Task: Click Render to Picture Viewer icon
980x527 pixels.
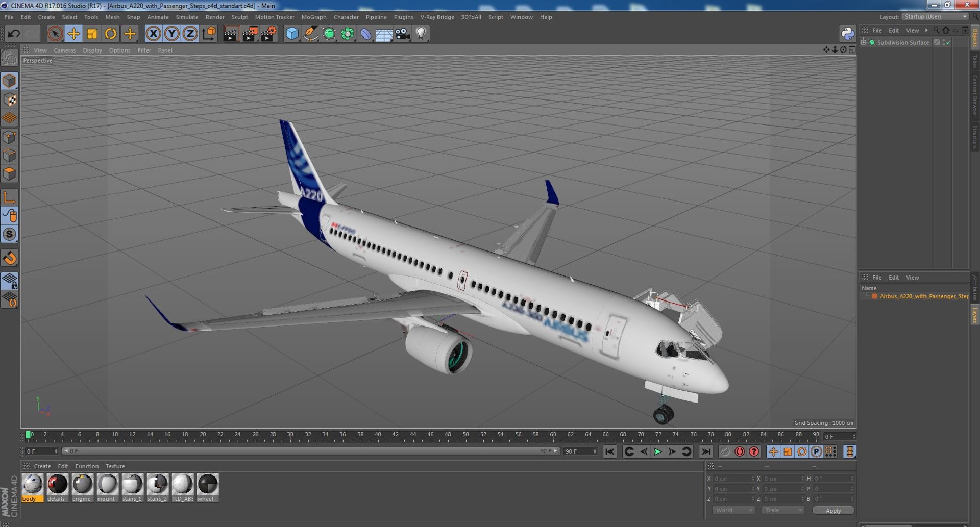Action: 250,34
